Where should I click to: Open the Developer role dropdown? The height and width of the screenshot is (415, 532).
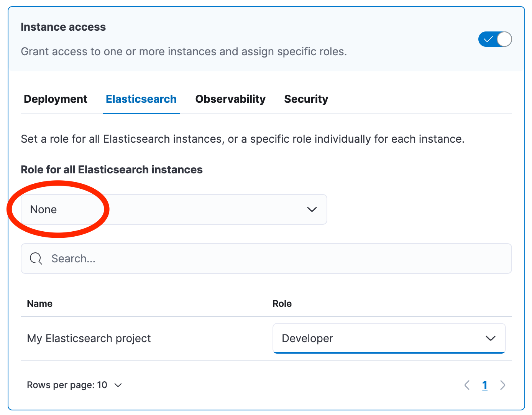pos(389,338)
